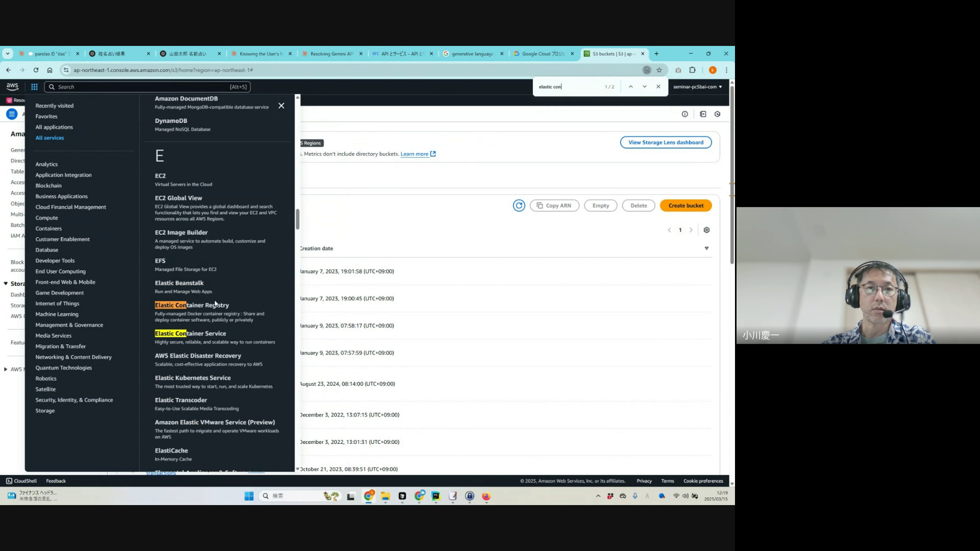Select Recently visited in the services menu

pos(55,106)
